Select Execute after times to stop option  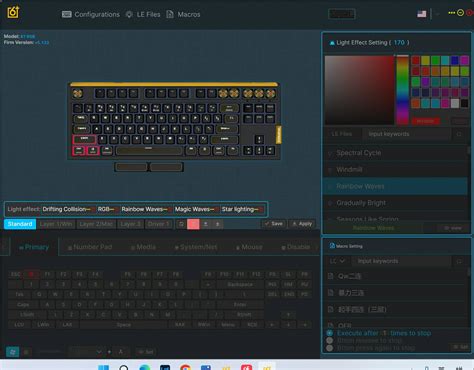[330, 333]
